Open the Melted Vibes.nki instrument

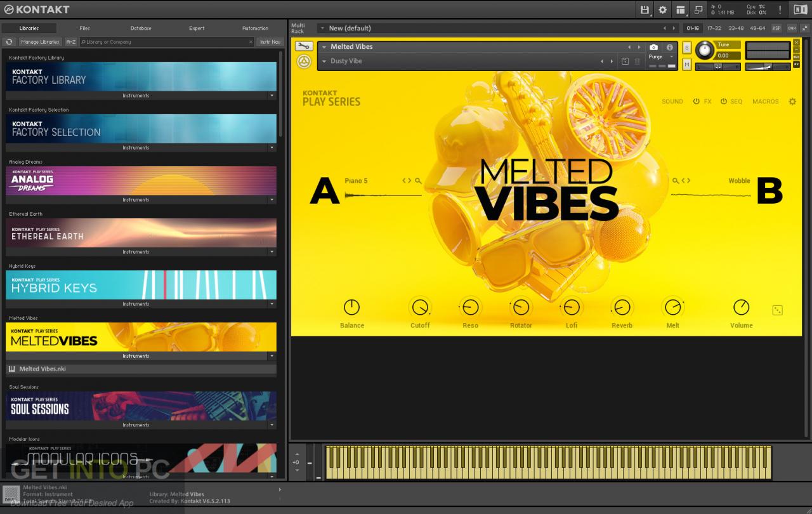141,369
